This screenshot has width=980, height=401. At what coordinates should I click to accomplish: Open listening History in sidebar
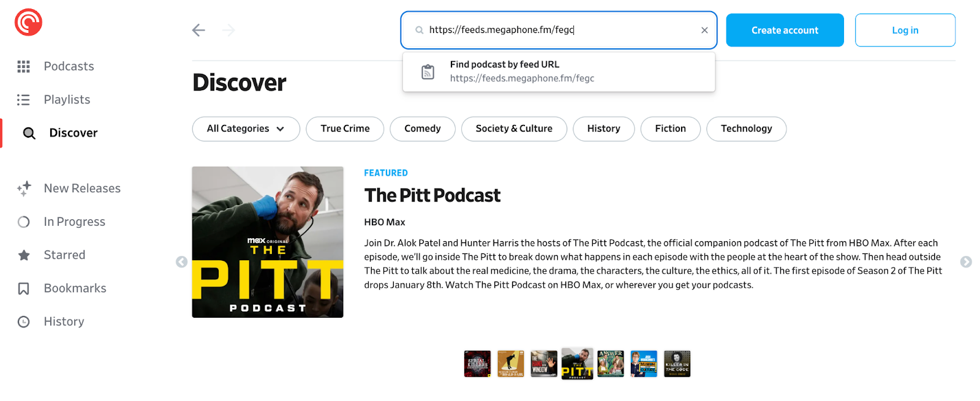coord(51,321)
